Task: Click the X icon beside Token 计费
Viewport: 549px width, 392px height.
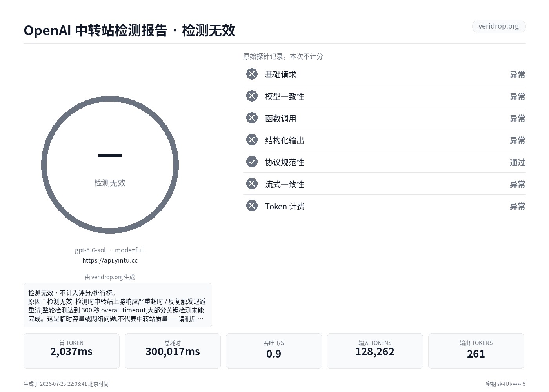Action: 252,206
